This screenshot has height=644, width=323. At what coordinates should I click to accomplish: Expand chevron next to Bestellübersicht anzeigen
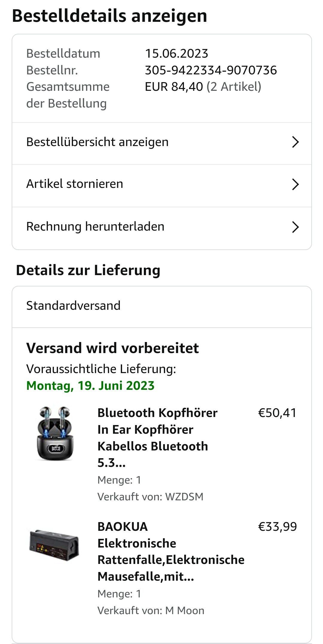[295, 142]
